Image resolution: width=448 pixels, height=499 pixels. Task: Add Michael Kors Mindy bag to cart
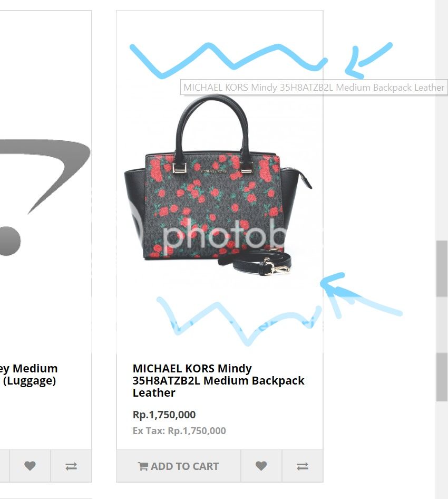pos(178,466)
